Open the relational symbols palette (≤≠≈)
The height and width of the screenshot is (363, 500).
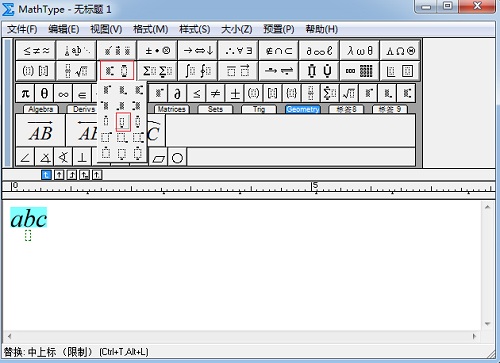pos(36,51)
